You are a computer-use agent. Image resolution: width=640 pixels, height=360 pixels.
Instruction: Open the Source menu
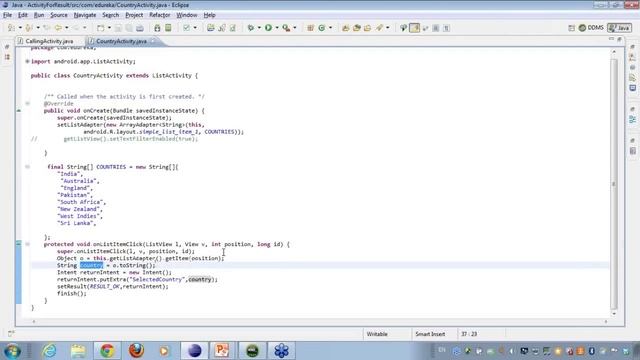(59, 15)
